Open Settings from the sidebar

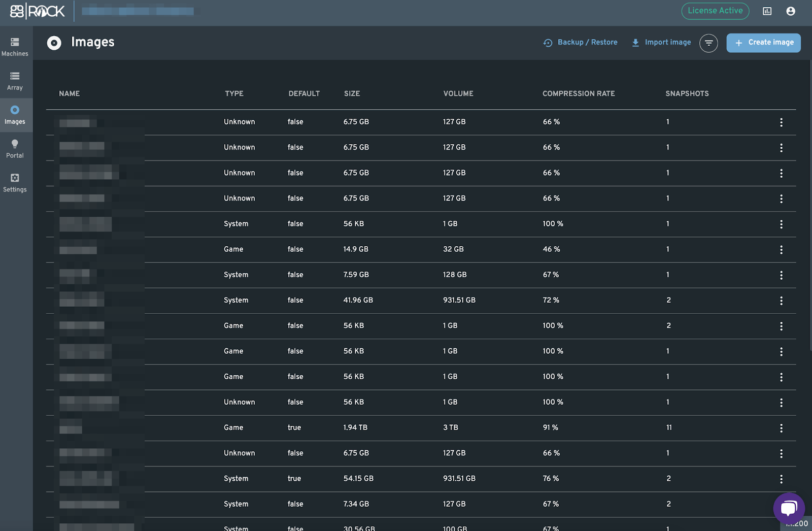(15, 183)
